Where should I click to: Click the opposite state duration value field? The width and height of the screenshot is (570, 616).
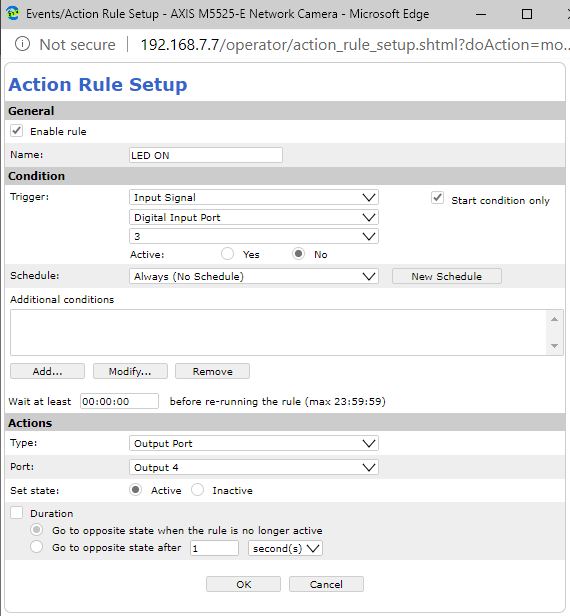(x=214, y=548)
